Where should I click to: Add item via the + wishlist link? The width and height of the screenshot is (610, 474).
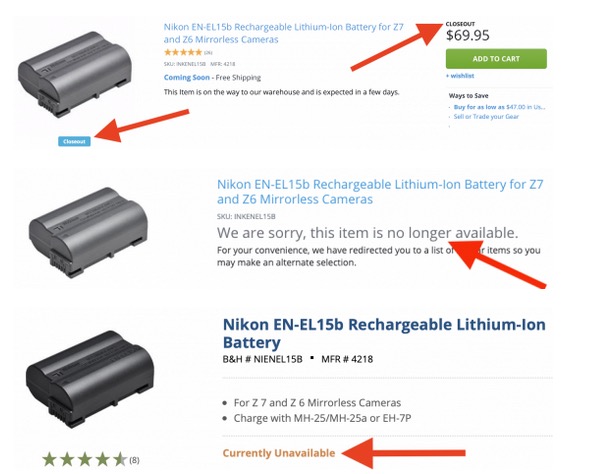pos(460,76)
